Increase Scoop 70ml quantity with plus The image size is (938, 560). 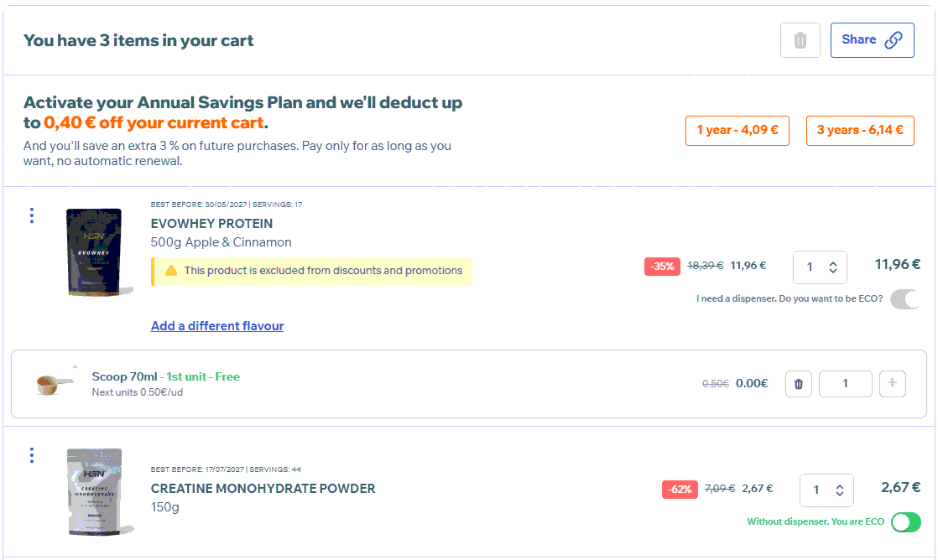point(892,384)
